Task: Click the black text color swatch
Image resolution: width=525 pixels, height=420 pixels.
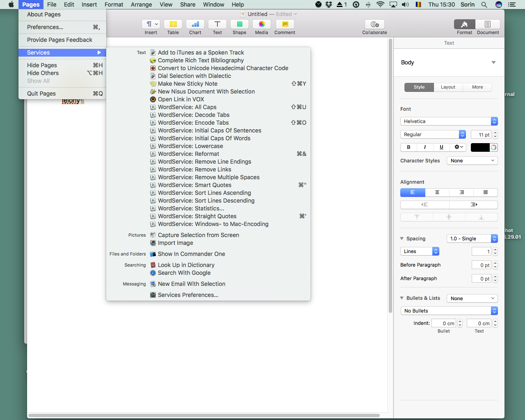Action: click(480, 147)
